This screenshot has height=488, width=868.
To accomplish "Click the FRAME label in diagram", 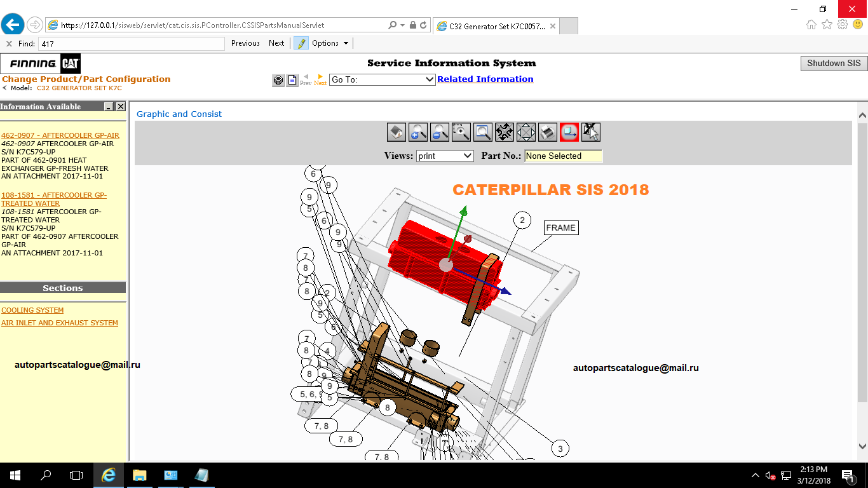I will [561, 228].
